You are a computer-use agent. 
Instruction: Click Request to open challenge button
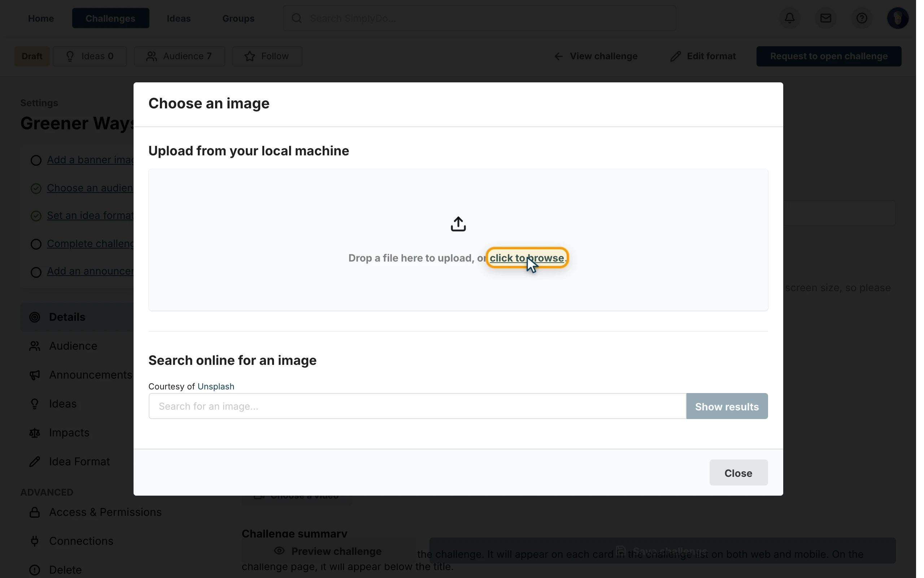point(829,56)
